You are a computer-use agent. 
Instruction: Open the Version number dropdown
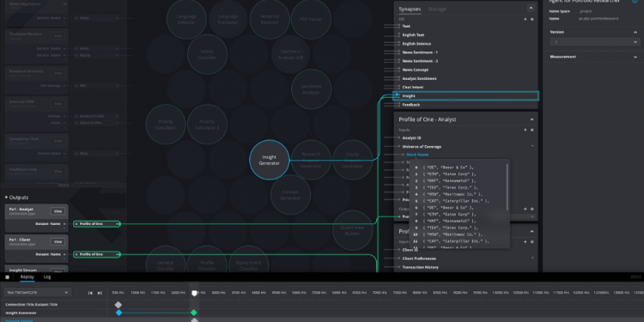[x=594, y=42]
